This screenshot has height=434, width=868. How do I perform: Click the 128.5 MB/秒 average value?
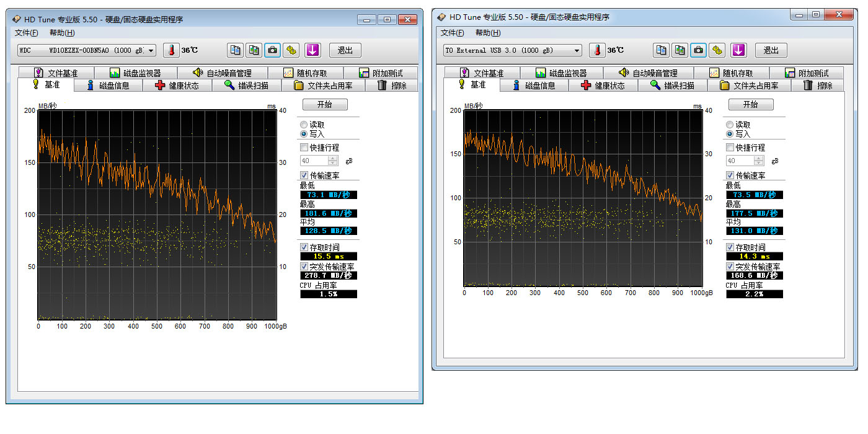(329, 231)
